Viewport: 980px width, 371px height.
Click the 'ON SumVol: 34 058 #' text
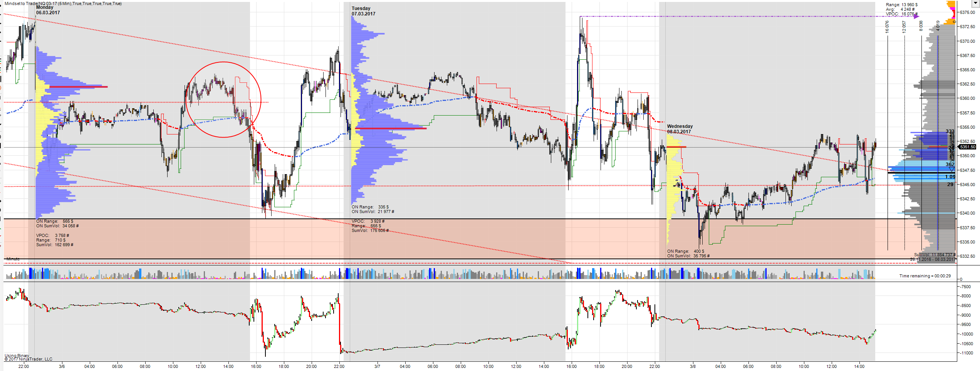(x=57, y=226)
